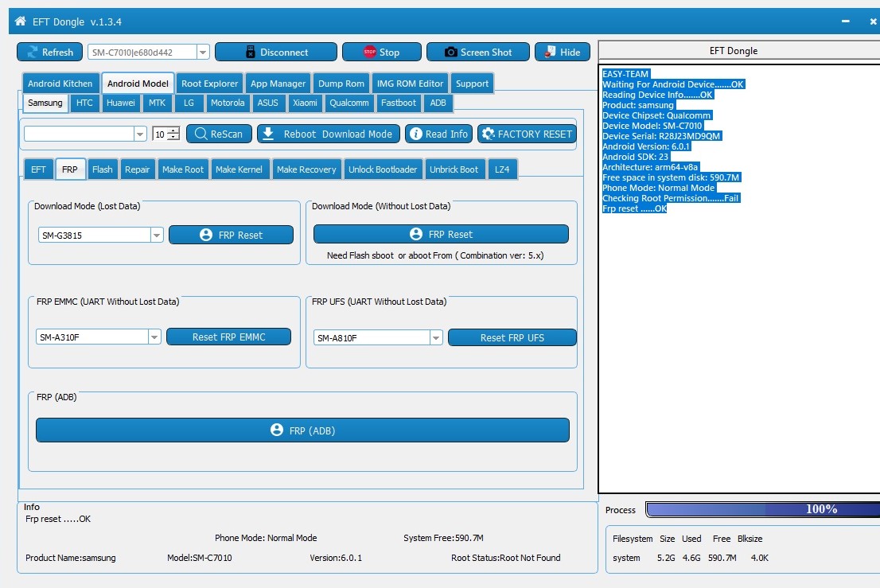The image size is (880, 588).
Task: Select the Huawei brand tab
Action: coord(121,103)
